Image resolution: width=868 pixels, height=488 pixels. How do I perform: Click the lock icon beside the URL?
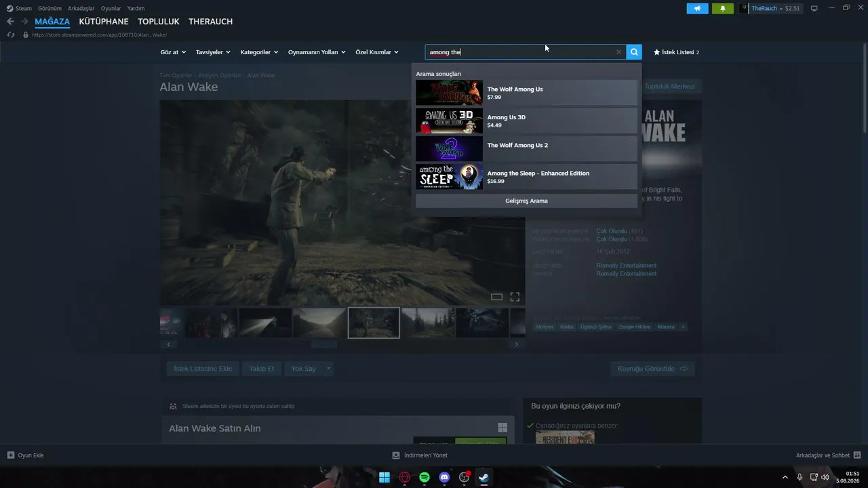(26, 35)
